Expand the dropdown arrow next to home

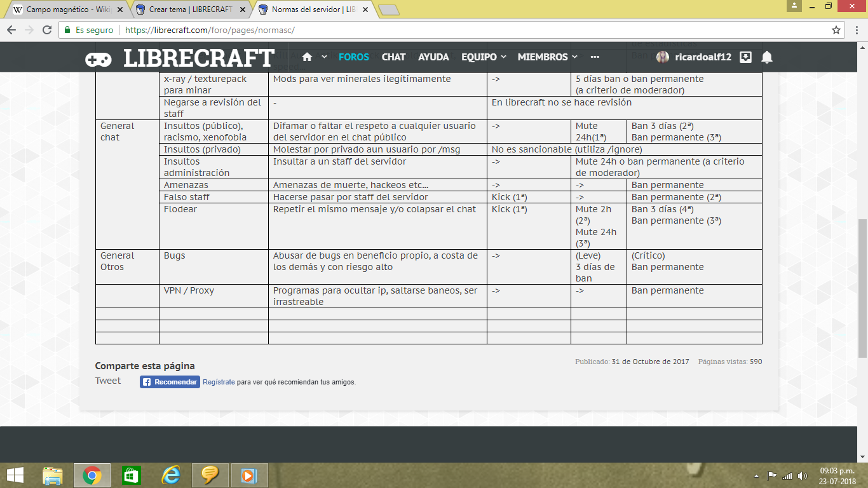pos(324,57)
